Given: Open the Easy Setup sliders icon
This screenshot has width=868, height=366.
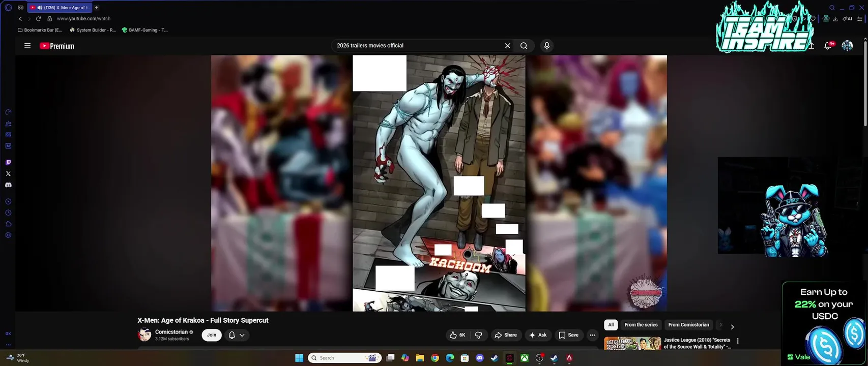Looking at the screenshot, I should coord(860,19).
